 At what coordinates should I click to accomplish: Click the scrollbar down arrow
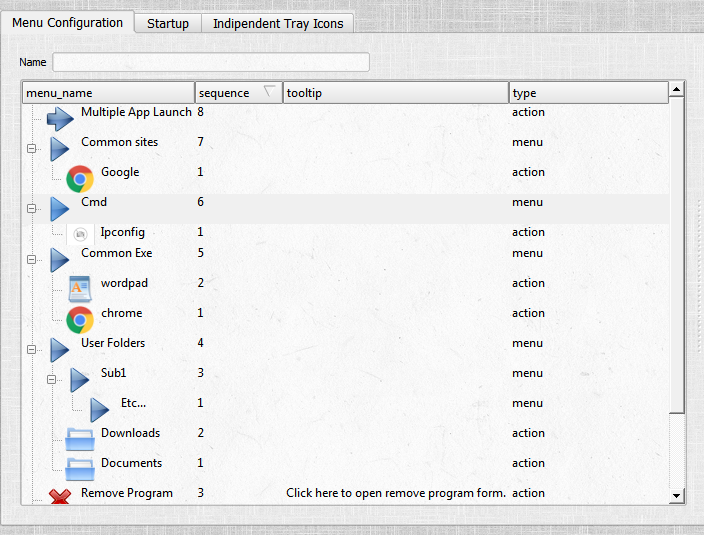[x=677, y=495]
